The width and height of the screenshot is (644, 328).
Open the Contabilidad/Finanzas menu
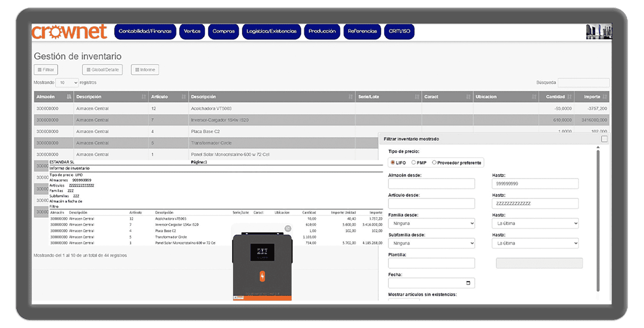click(x=145, y=31)
